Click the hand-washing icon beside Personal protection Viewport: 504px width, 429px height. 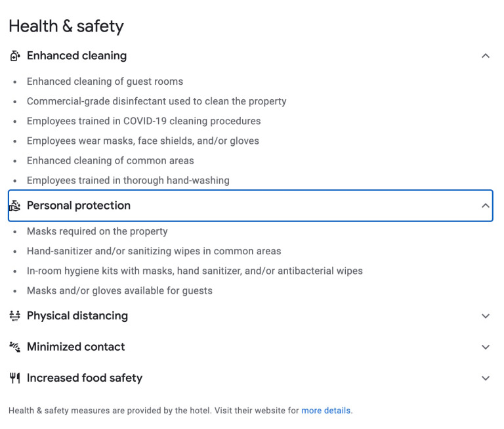[14, 206]
